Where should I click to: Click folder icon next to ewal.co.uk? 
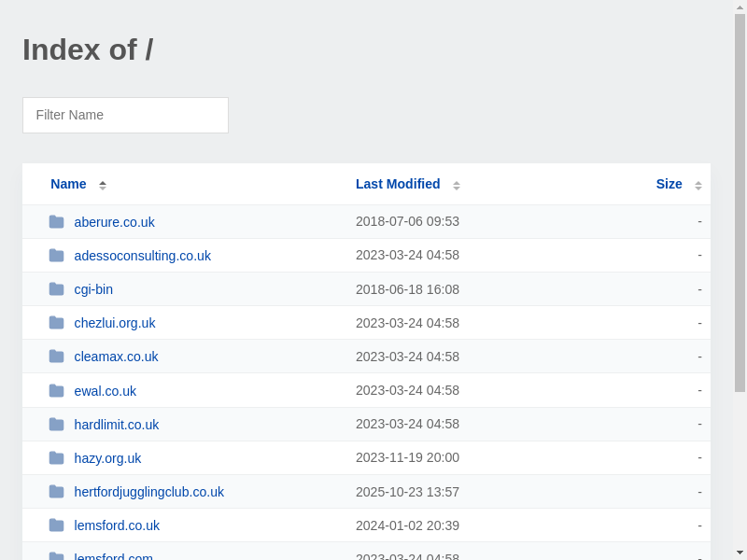coord(57,391)
